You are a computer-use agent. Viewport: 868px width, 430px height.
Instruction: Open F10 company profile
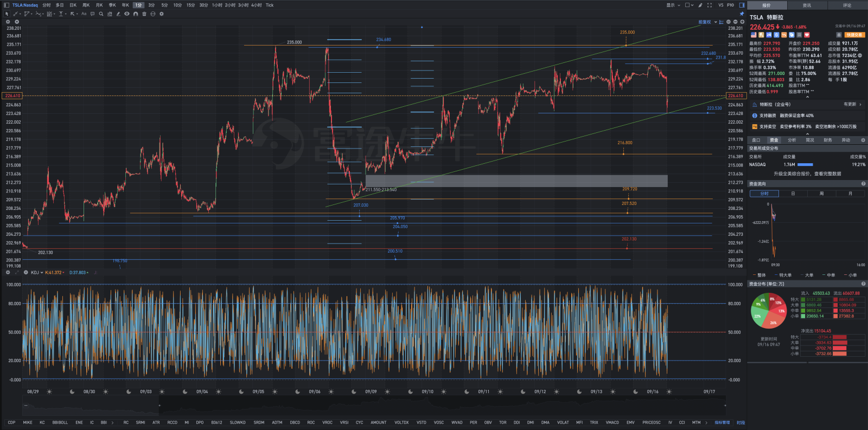click(730, 5)
